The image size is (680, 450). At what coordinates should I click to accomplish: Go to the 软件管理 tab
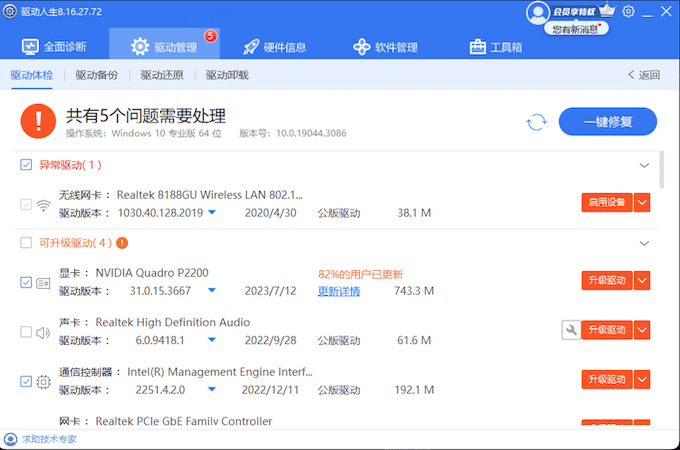[x=385, y=47]
